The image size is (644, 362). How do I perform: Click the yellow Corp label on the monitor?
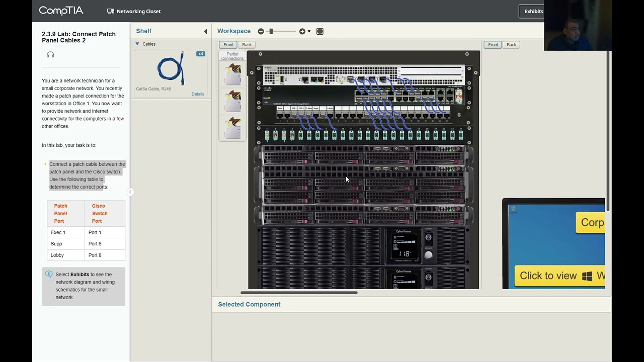click(590, 222)
